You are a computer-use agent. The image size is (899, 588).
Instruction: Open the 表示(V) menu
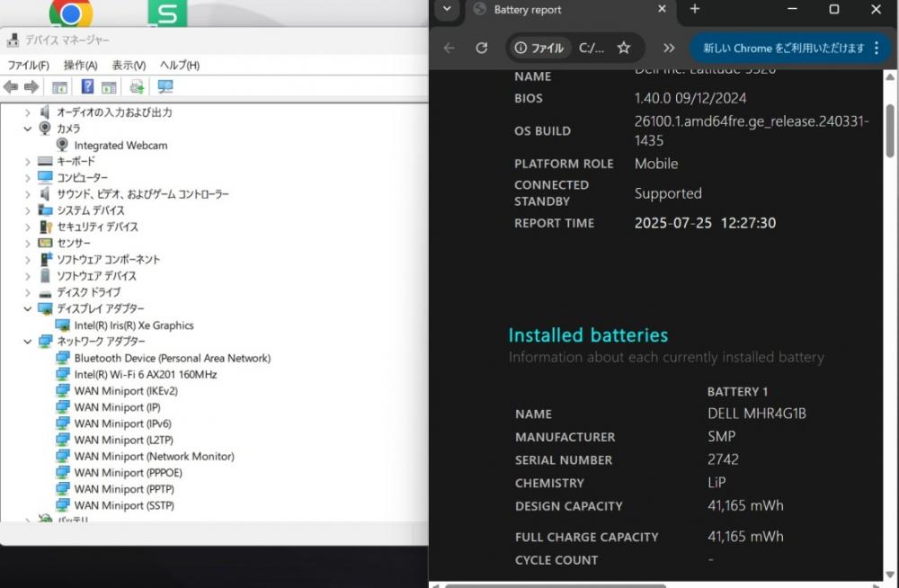point(129,65)
